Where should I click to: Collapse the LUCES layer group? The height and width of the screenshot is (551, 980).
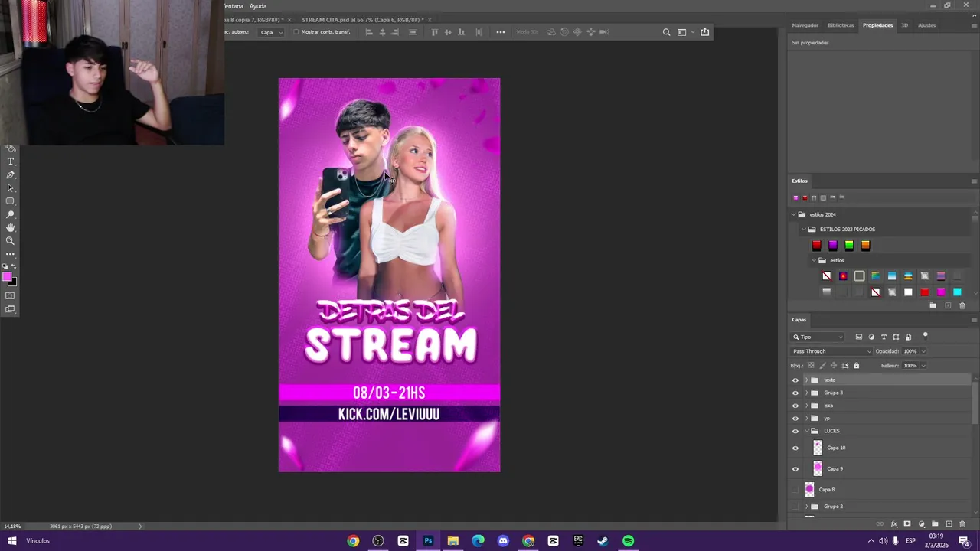click(x=805, y=431)
